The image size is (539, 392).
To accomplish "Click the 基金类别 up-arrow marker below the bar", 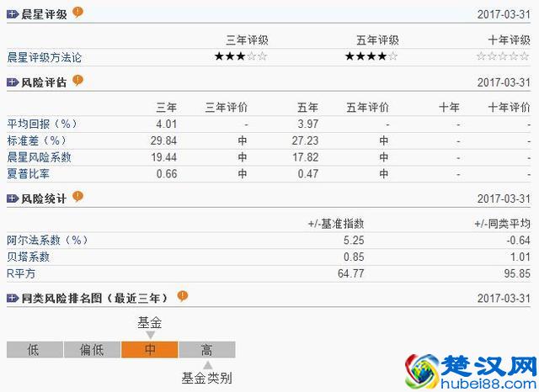I will point(208,365).
